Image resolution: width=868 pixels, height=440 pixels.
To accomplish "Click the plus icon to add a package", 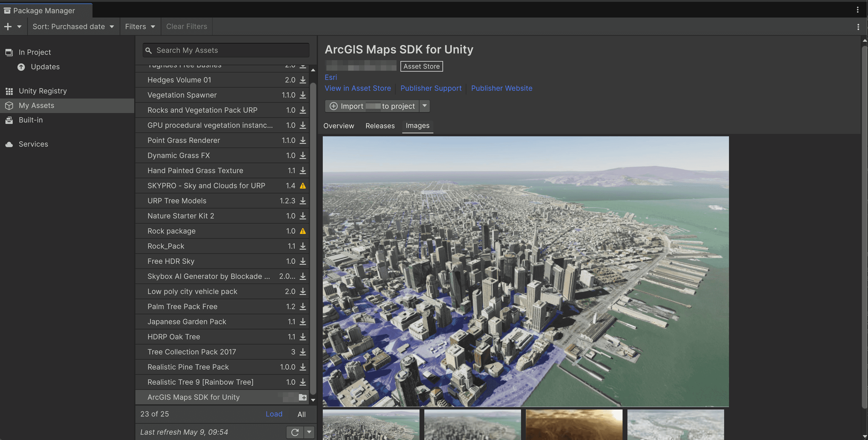I will click(x=8, y=26).
